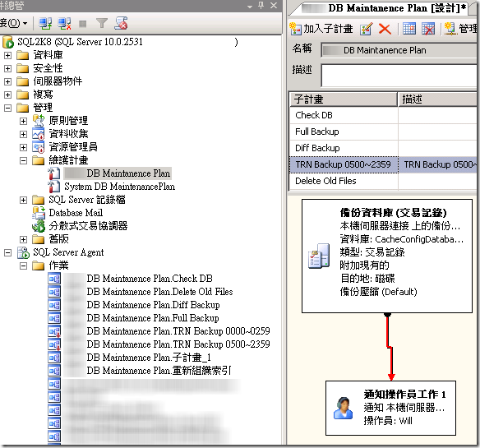Image resolution: width=480 pixels, height=448 pixels.
Task: Switch to DB Maintanence Plan [設計] tab
Action: 383,8
